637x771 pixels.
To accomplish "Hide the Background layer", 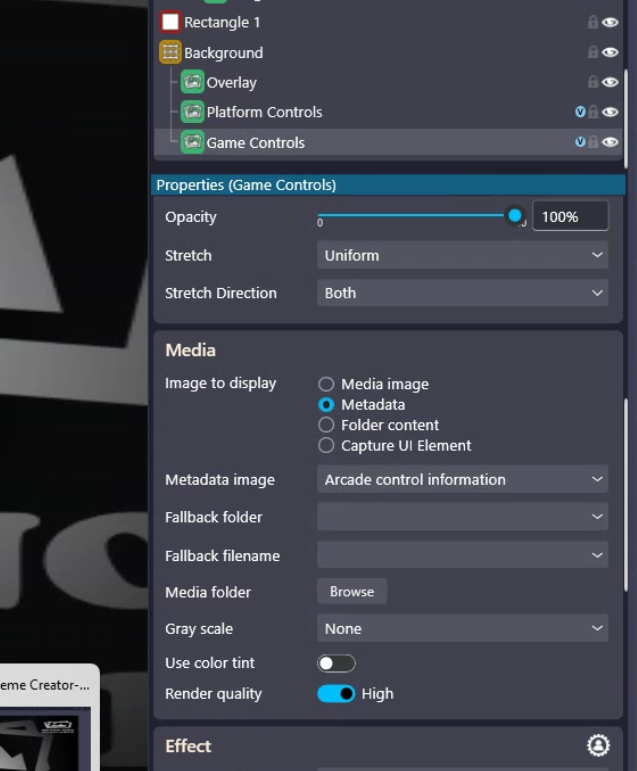I will (x=610, y=52).
